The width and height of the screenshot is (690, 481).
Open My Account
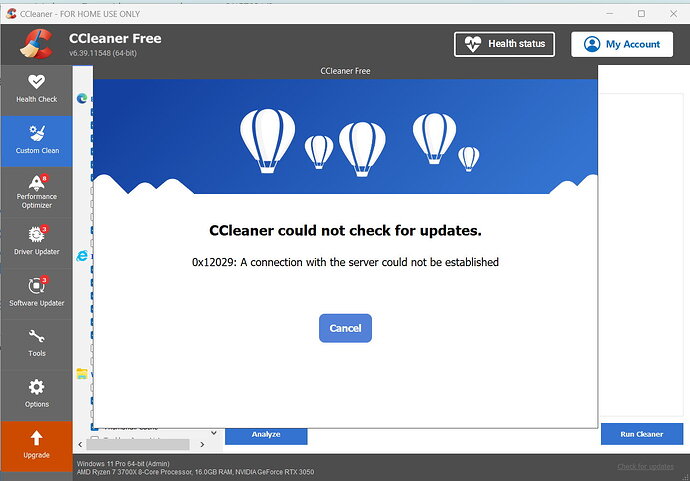[621, 44]
